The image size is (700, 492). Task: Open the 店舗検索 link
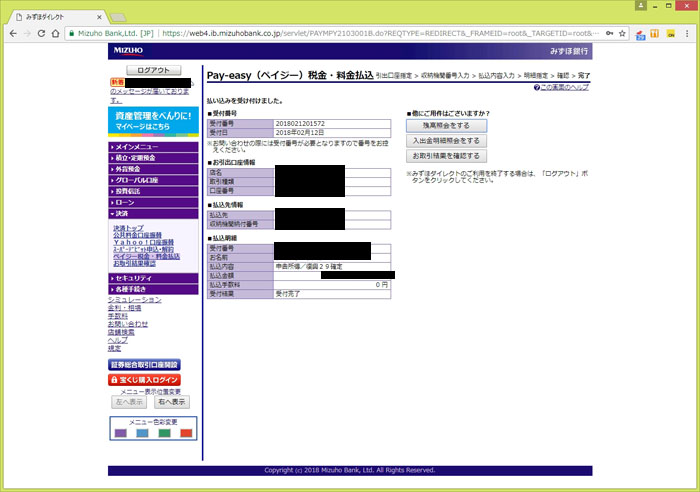coord(121,332)
